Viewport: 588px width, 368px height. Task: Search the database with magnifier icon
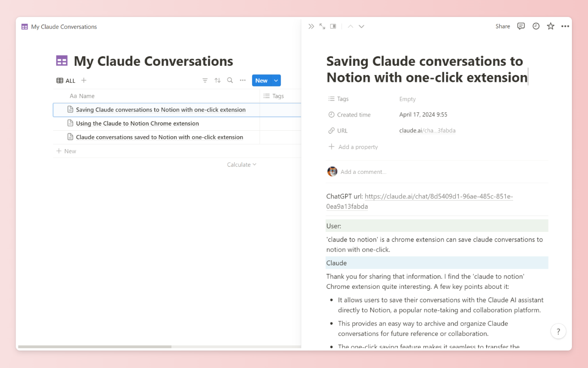tap(230, 80)
